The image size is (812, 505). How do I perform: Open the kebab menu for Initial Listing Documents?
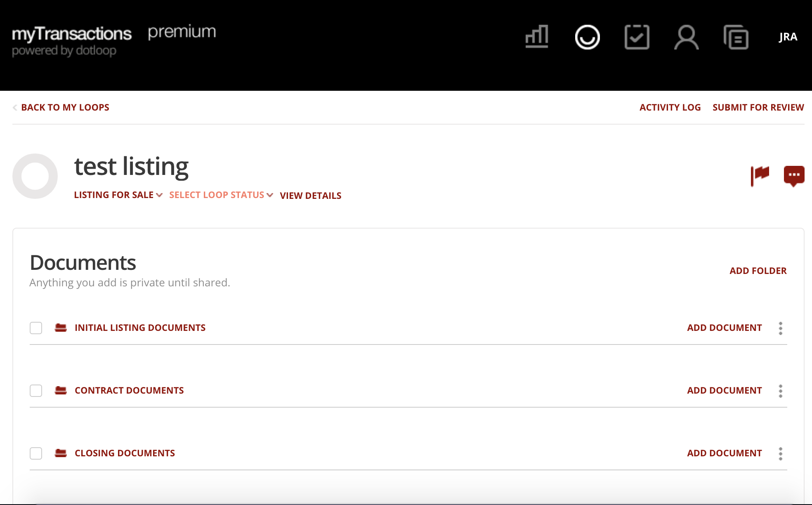[x=781, y=328]
